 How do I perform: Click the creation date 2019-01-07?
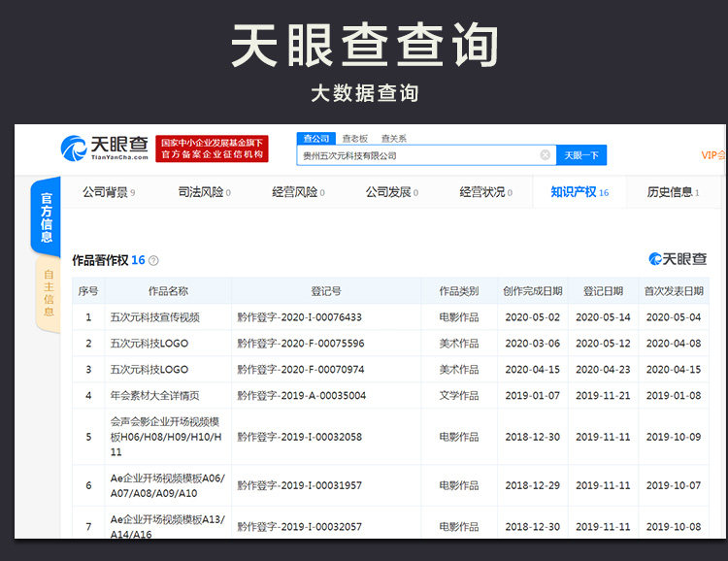[533, 395]
